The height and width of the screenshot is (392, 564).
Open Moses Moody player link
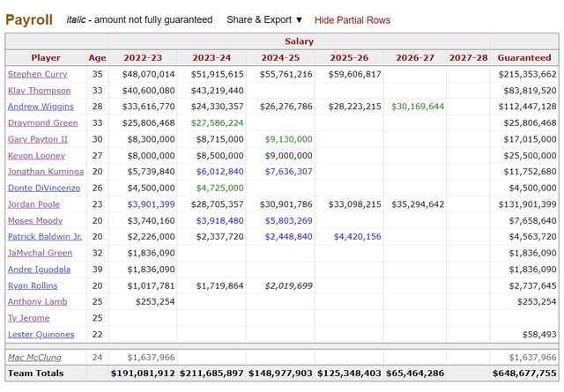(35, 221)
